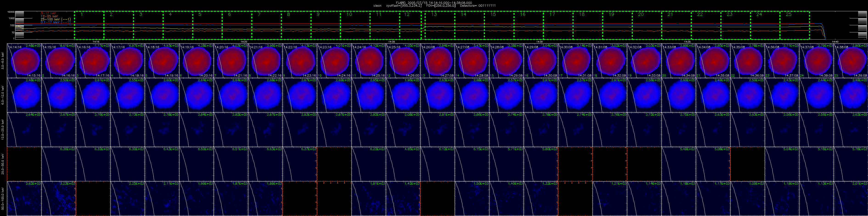The width and height of the screenshot is (868, 216).
Task: Select interval box 12 on the light curve
Action: coord(410,25)
